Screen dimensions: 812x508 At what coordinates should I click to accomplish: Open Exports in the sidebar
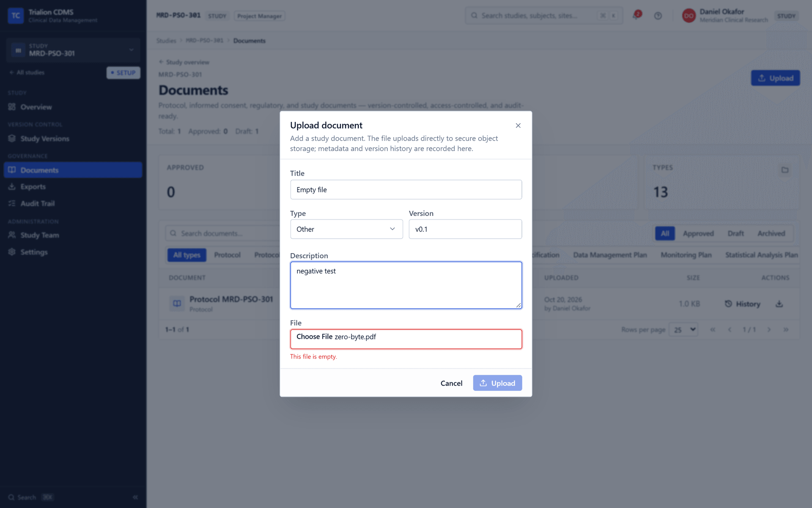pos(73,187)
